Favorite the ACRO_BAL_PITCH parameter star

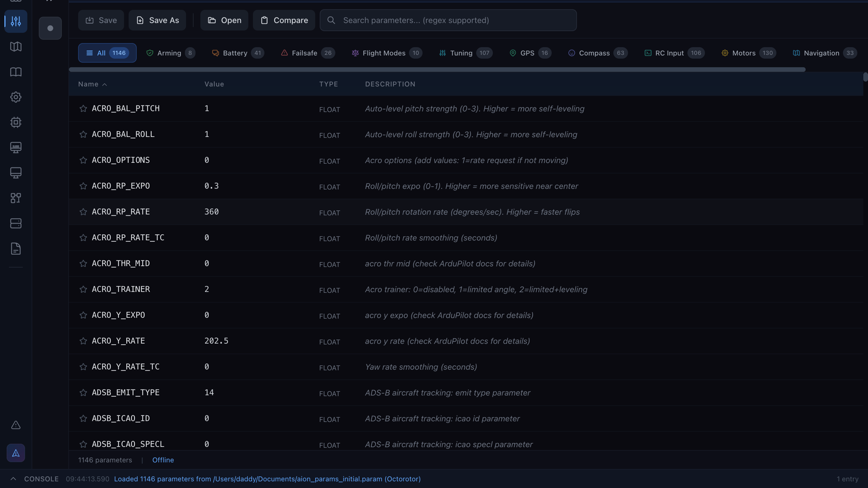pos(83,109)
